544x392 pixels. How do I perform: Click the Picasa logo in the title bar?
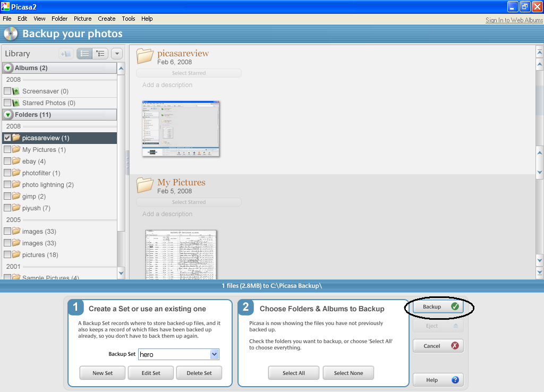[5, 6]
